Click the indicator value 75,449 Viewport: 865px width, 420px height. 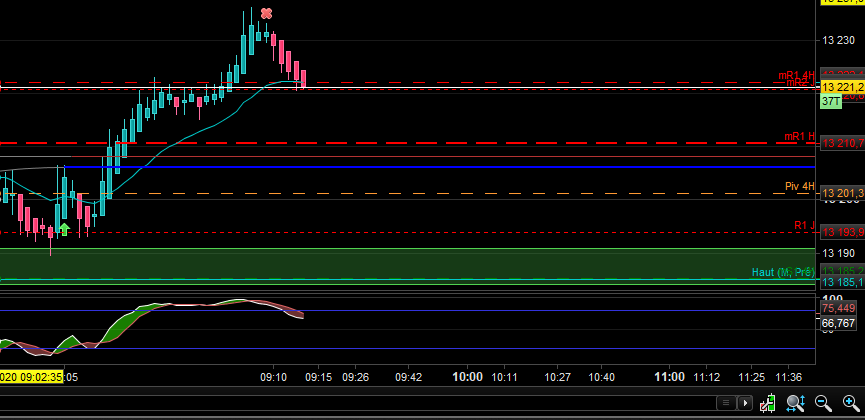pos(839,308)
